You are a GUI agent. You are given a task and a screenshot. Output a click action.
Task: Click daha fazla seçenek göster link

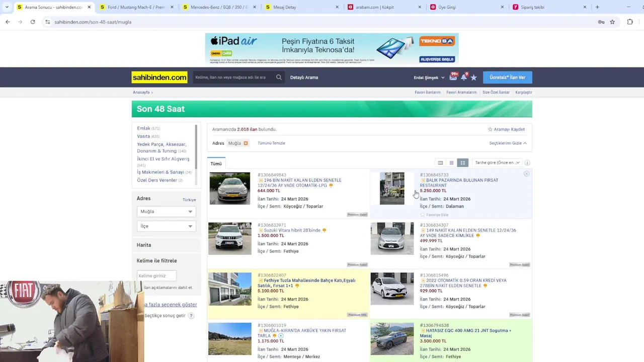coord(171,305)
